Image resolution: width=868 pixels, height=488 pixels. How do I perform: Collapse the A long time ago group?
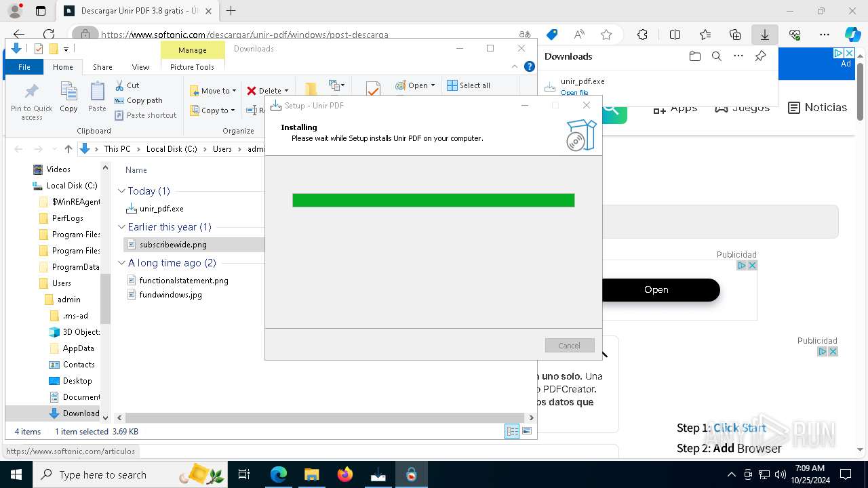tap(121, 263)
